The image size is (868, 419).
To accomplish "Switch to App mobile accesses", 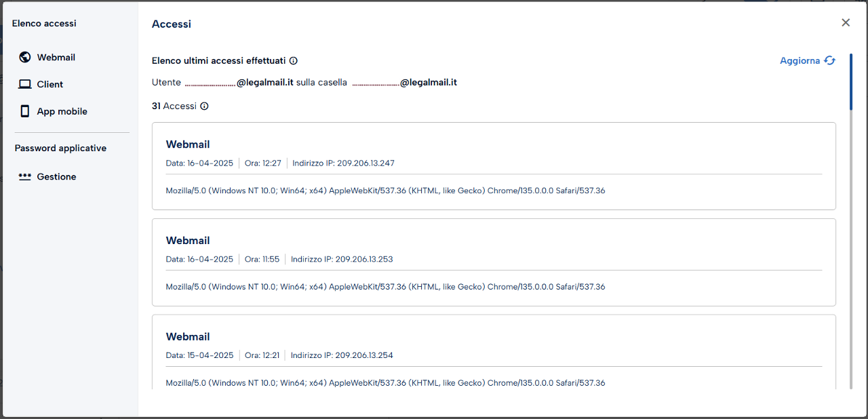I will 62,111.
